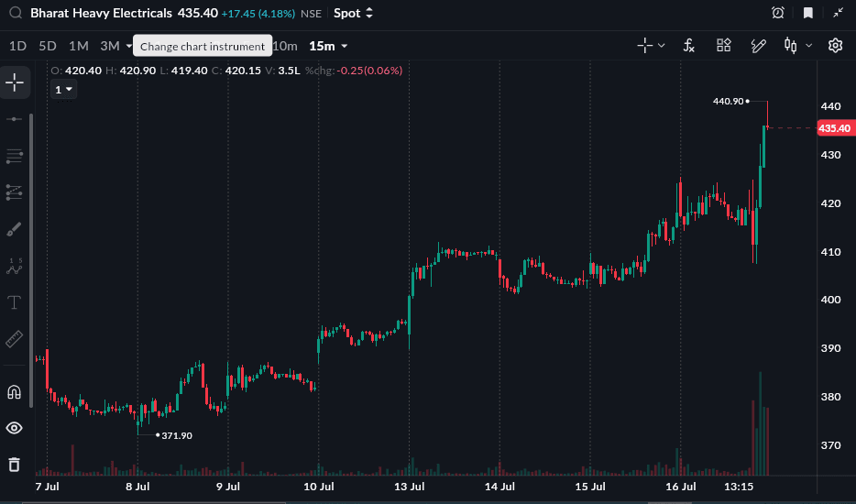The height and width of the screenshot is (504, 856).
Task: Expand the dropdown arrow next to 3M
Action: (x=129, y=47)
